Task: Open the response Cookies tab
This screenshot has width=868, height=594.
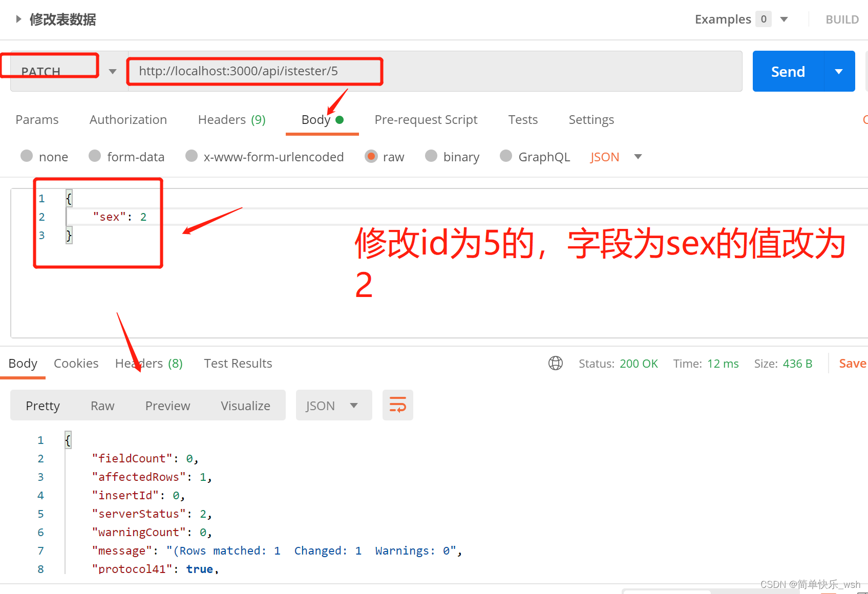Action: tap(76, 364)
